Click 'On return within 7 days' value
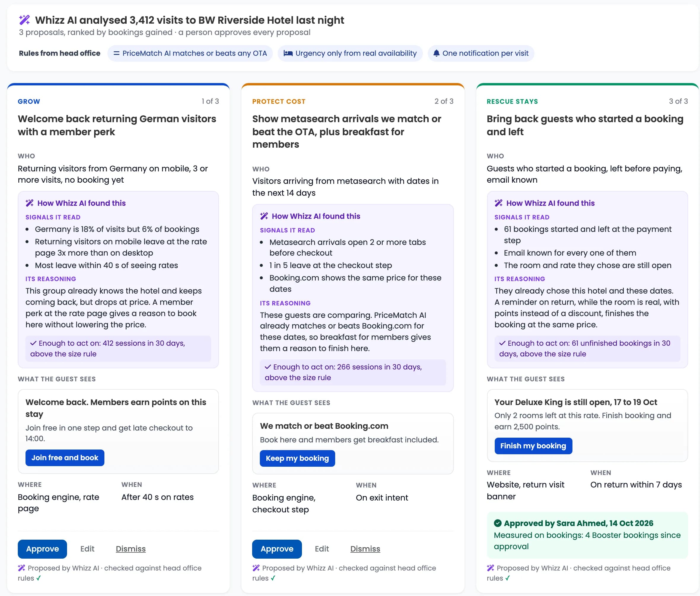This screenshot has width=700, height=596. 636,485
